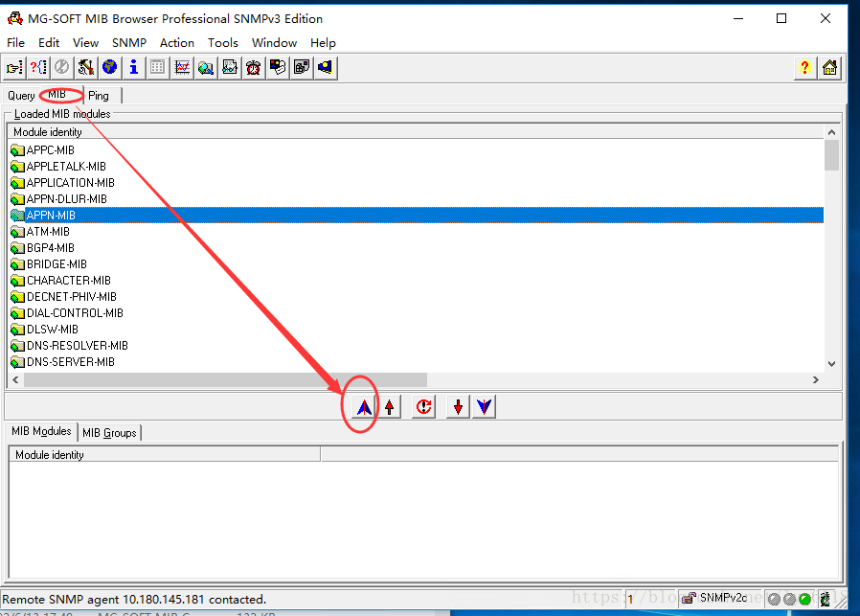Image resolution: width=860 pixels, height=616 pixels.
Task: Open the line graph toolbar icon
Action: click(182, 67)
